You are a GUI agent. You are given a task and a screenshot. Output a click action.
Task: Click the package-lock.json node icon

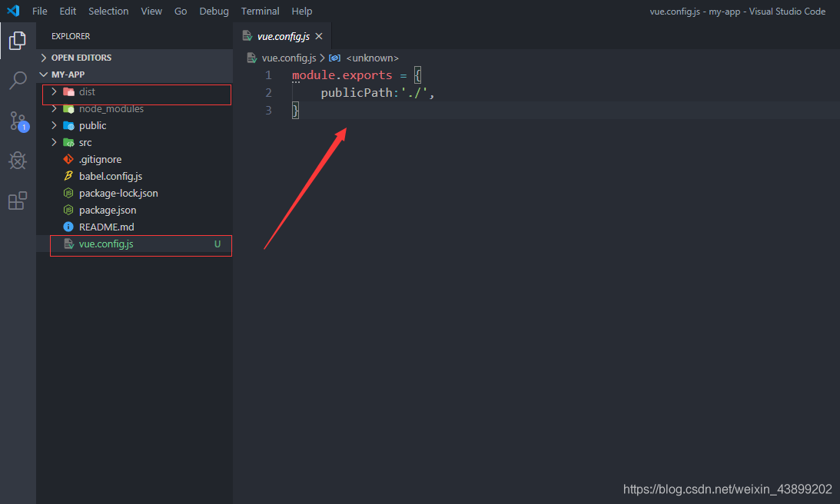pos(68,193)
